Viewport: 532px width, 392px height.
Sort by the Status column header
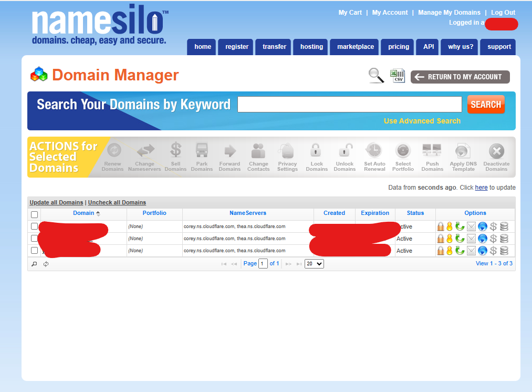(x=415, y=213)
